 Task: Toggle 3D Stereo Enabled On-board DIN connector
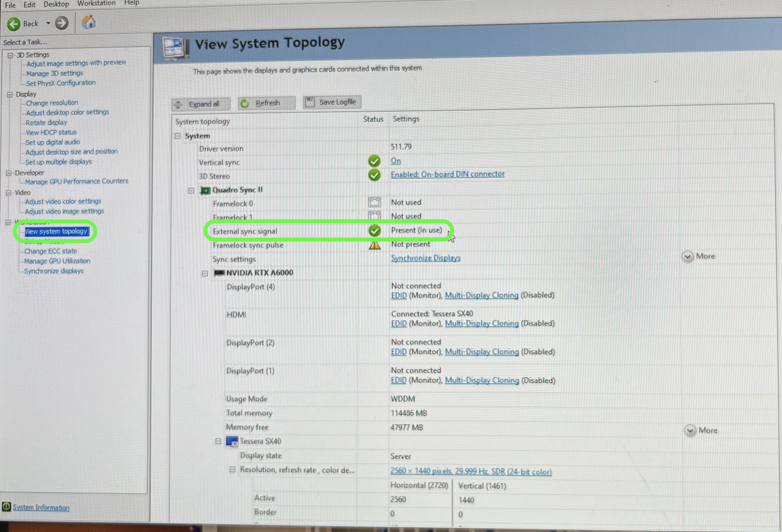(448, 174)
